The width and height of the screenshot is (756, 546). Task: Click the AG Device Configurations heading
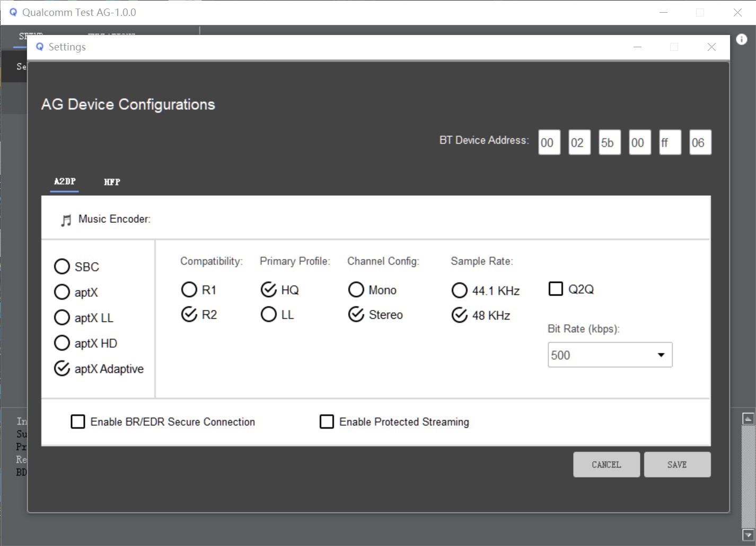(x=128, y=104)
